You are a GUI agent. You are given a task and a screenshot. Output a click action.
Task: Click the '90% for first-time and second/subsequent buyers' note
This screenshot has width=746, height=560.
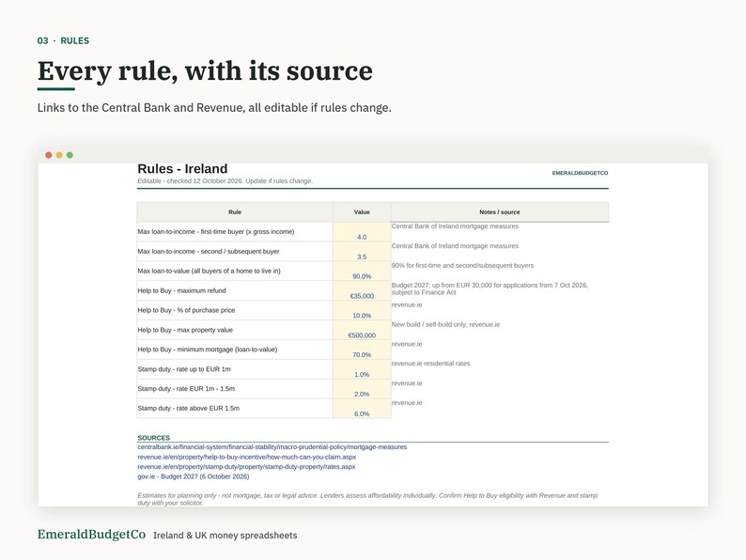click(x=462, y=266)
